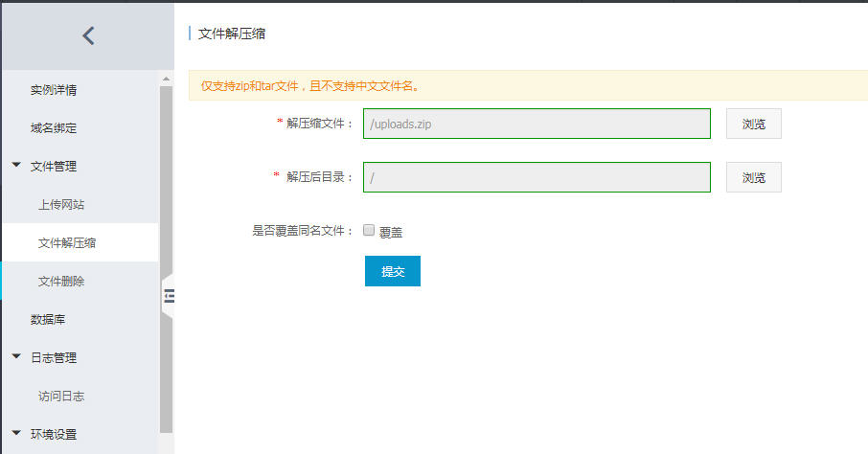Click the 文件解压缩 page heading
The height and width of the screenshot is (454, 868).
(x=232, y=34)
